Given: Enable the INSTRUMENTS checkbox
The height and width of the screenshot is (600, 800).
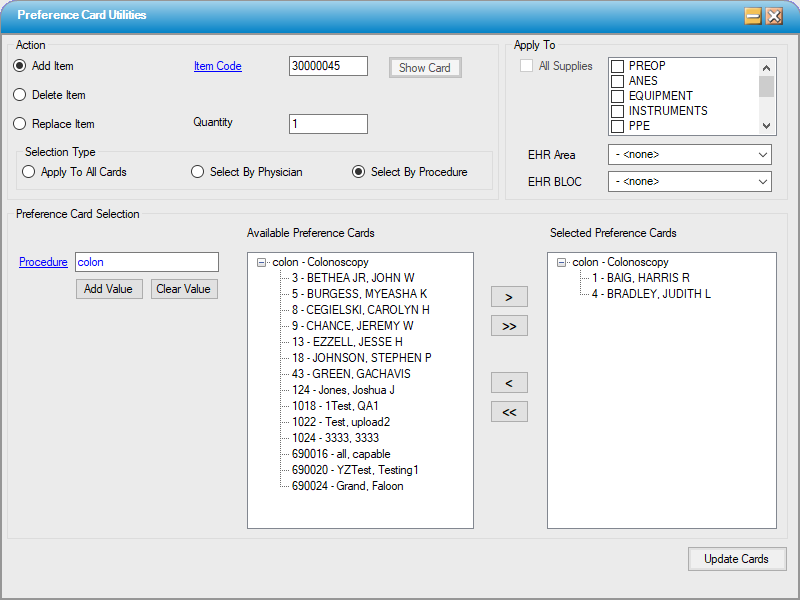Looking at the screenshot, I should (x=618, y=111).
